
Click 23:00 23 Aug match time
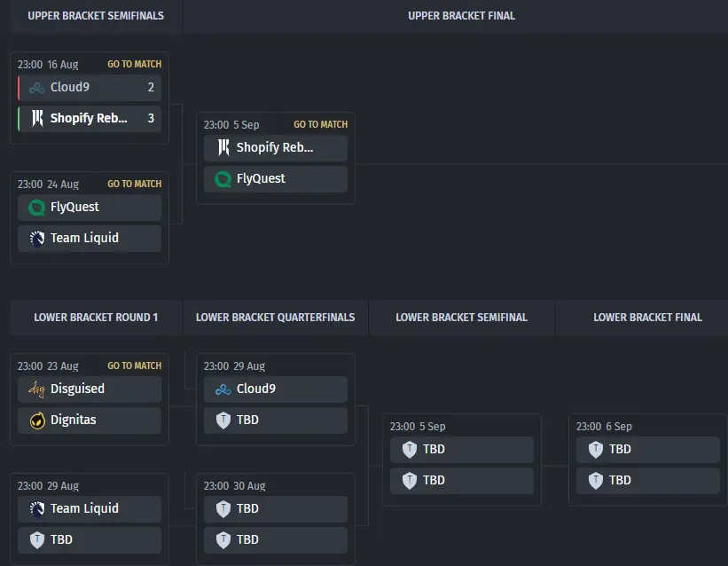tap(48, 366)
